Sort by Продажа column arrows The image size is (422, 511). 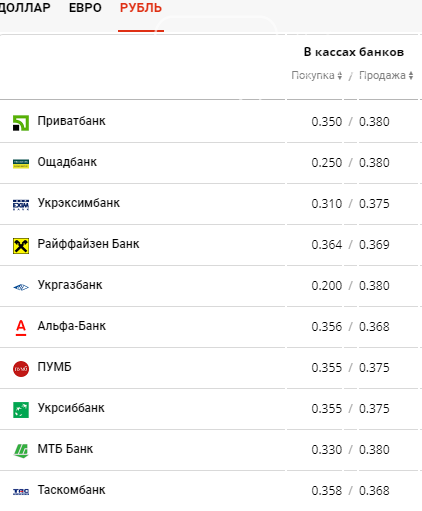[x=411, y=76]
